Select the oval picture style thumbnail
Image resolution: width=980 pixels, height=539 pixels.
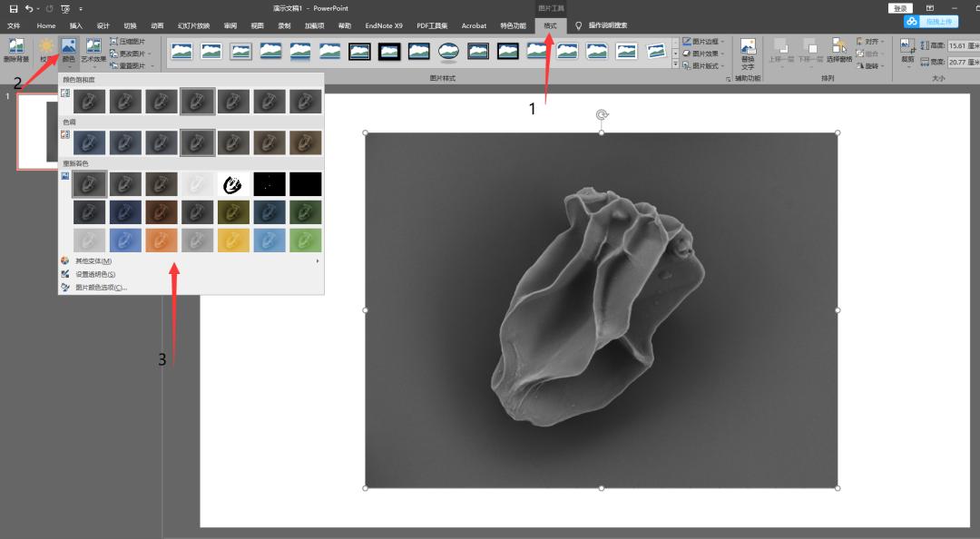pyautogui.click(x=447, y=52)
